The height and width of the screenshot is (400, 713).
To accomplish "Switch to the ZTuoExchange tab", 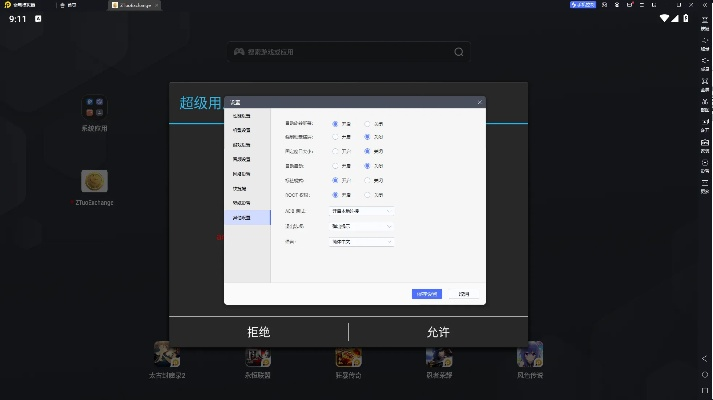I will pyautogui.click(x=133, y=5).
